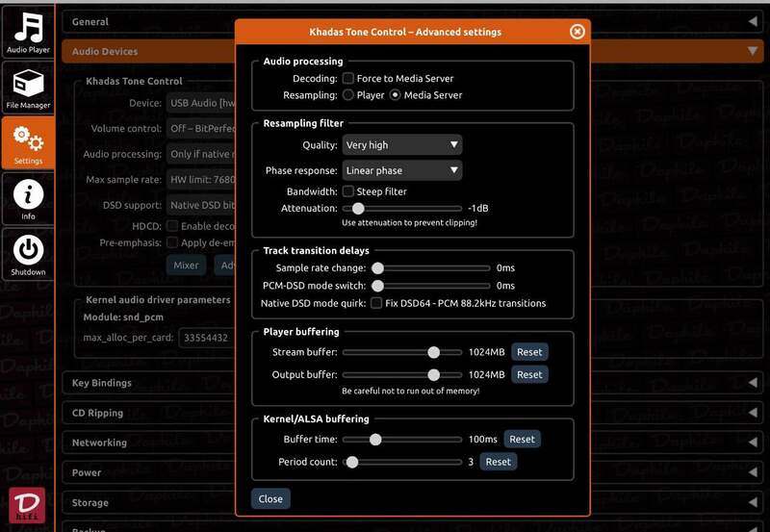
Task: Select Player resampling radio button
Action: pos(348,95)
